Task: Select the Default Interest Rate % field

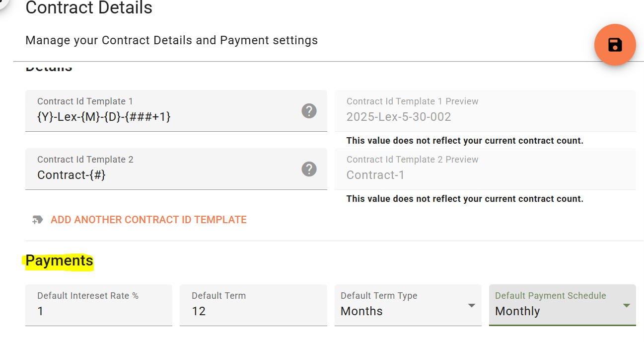Action: [x=99, y=305]
